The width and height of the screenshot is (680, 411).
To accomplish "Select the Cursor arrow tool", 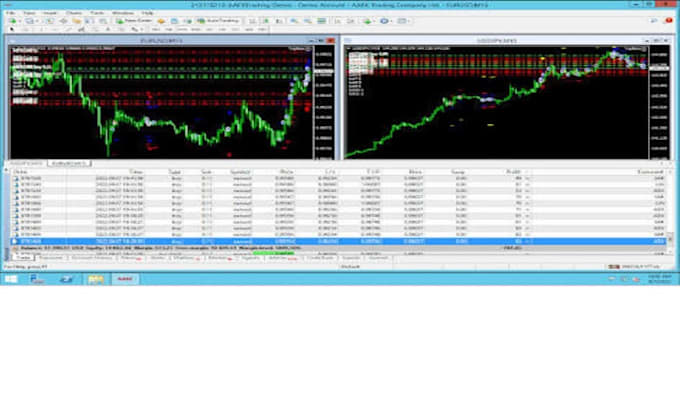I will pos(12,29).
